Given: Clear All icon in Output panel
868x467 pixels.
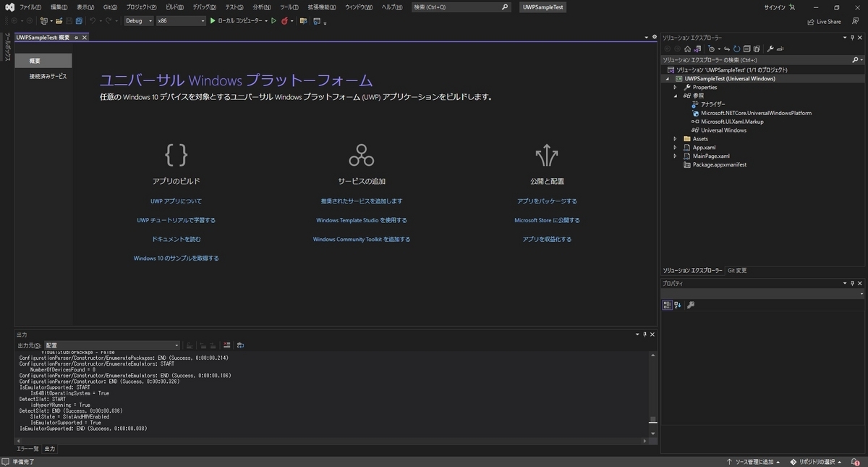Looking at the screenshot, I should pyautogui.click(x=227, y=345).
